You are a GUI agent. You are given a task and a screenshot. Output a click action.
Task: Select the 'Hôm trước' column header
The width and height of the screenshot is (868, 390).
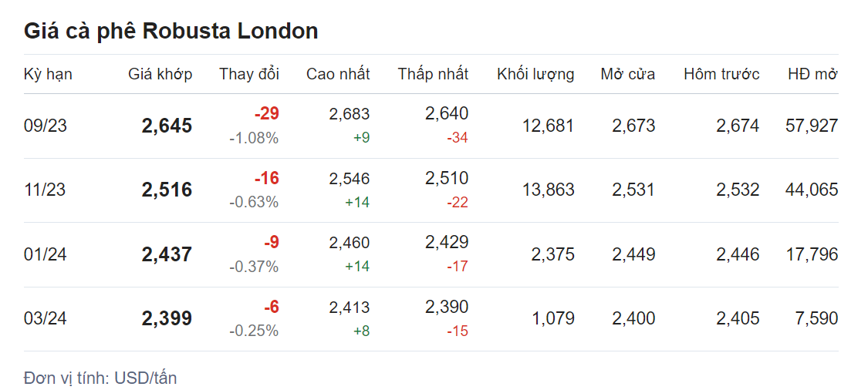(x=721, y=74)
